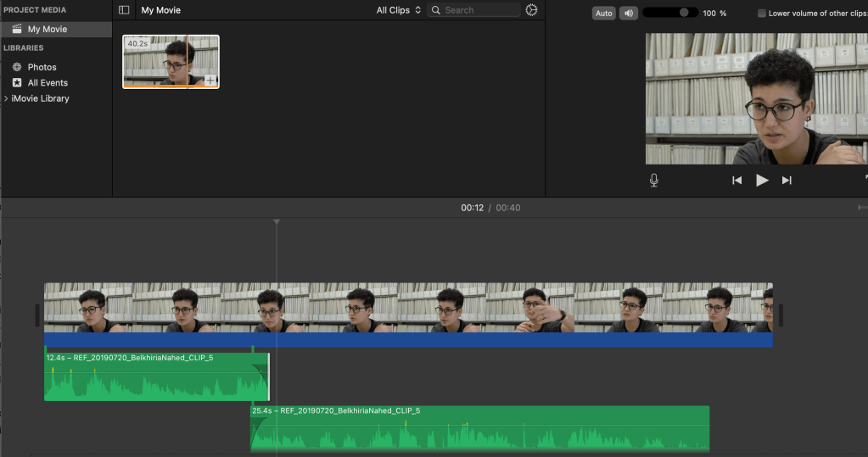Open Photos in the Libraries sidebar
Viewport: 868px width, 457px height.
point(42,67)
